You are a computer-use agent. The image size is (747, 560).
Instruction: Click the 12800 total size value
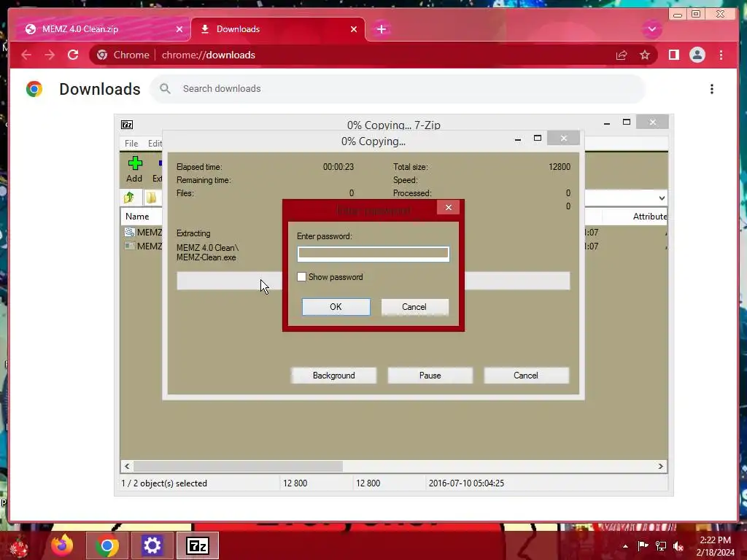coord(559,167)
